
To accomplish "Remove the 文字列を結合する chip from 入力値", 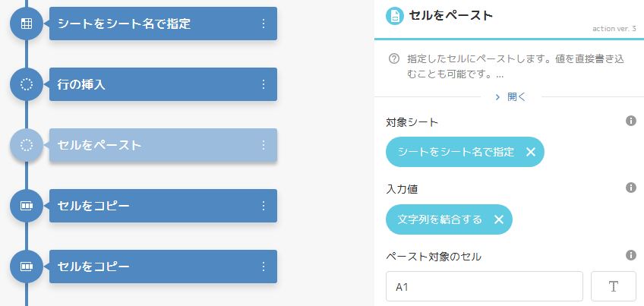I will coord(499,219).
